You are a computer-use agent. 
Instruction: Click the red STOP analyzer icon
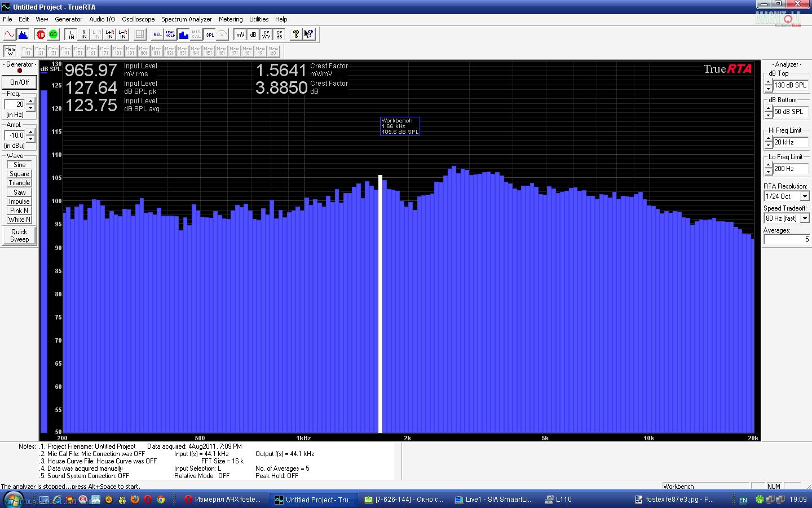point(41,34)
